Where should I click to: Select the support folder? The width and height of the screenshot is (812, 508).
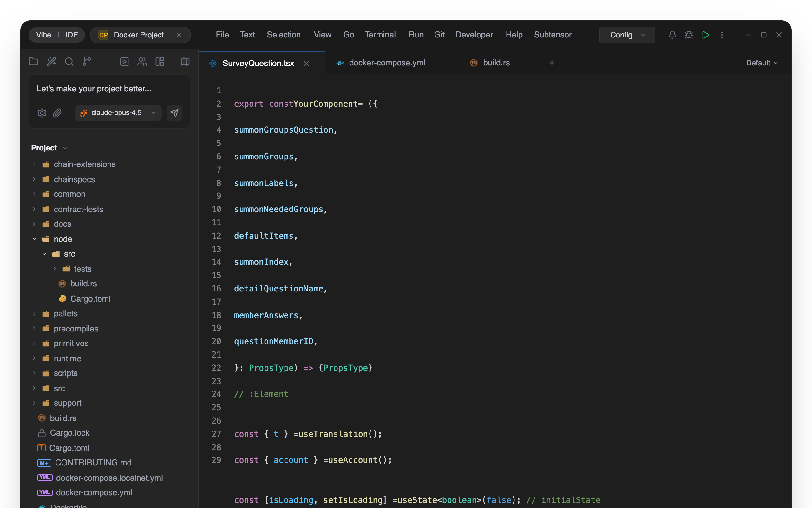68,403
